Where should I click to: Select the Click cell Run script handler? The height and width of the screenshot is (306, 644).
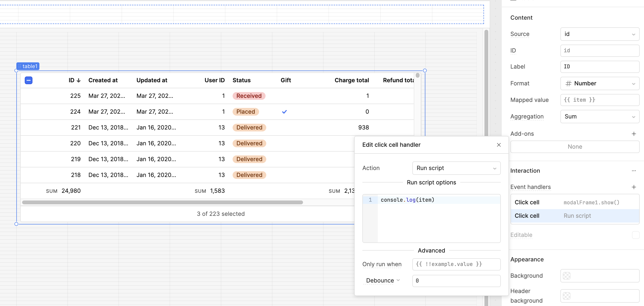point(575,216)
